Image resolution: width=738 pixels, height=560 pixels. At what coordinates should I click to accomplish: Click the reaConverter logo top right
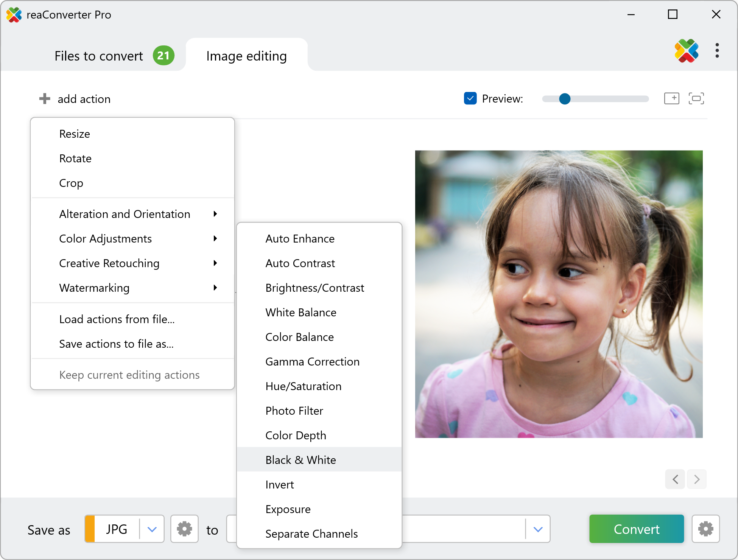[687, 51]
